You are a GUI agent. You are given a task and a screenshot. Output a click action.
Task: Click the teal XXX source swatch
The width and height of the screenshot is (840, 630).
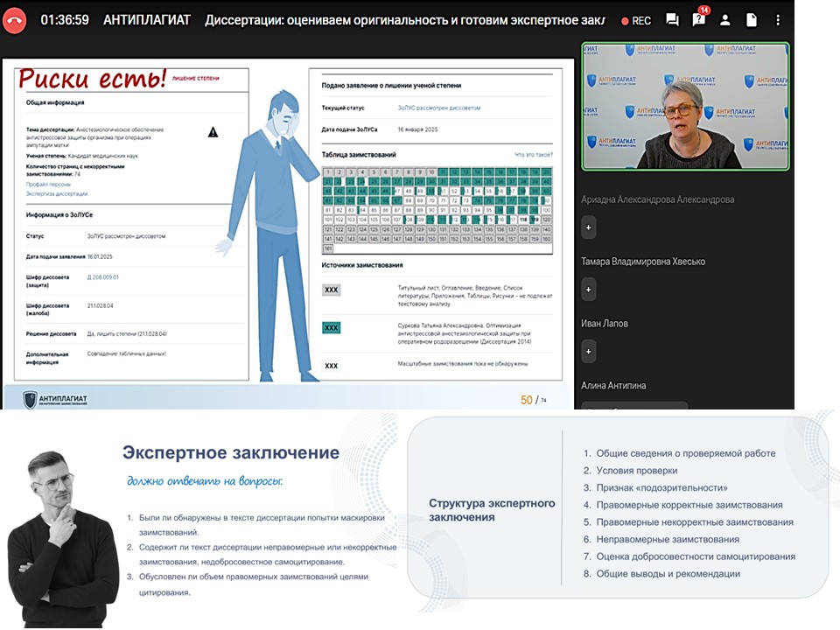(331, 327)
